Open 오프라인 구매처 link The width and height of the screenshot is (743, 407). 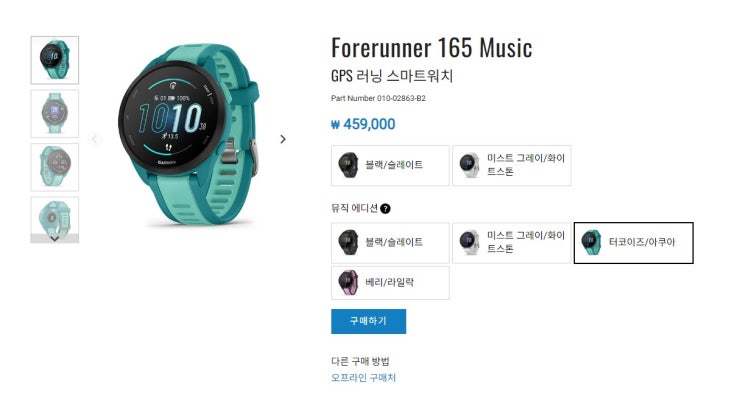[363, 378]
